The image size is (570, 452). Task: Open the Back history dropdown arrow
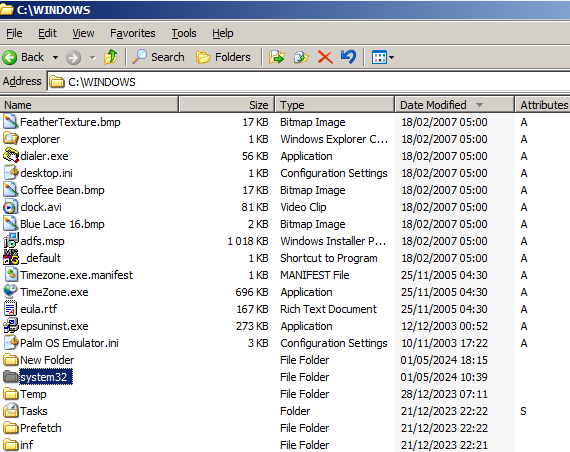click(x=55, y=57)
